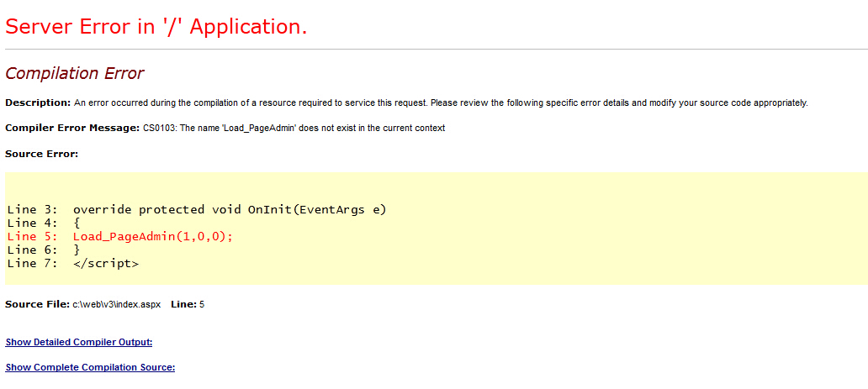
Task: Click the bold Line label beside file path
Action: pos(183,303)
